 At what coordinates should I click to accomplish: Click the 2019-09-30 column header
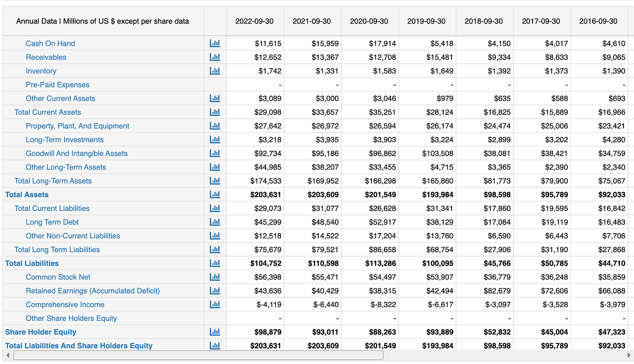point(428,21)
